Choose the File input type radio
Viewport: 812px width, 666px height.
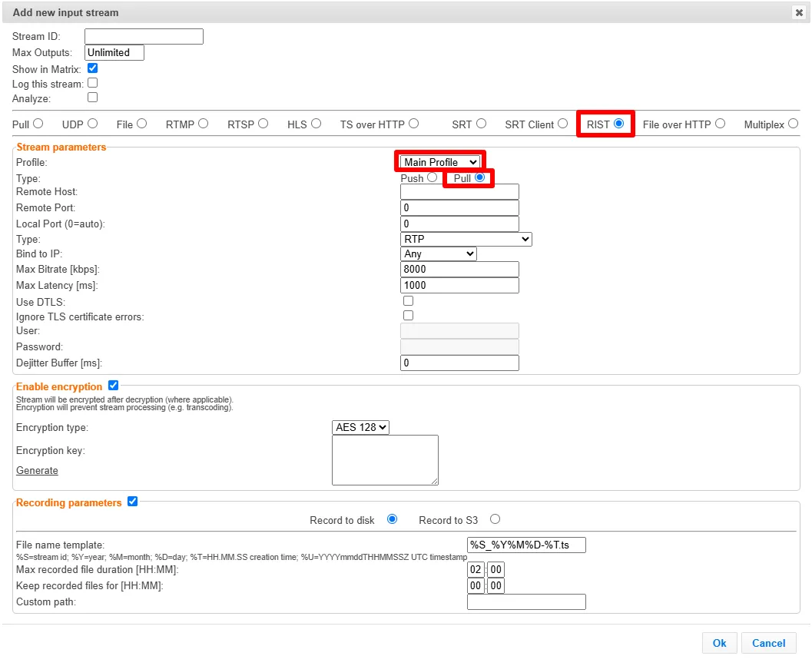142,123
